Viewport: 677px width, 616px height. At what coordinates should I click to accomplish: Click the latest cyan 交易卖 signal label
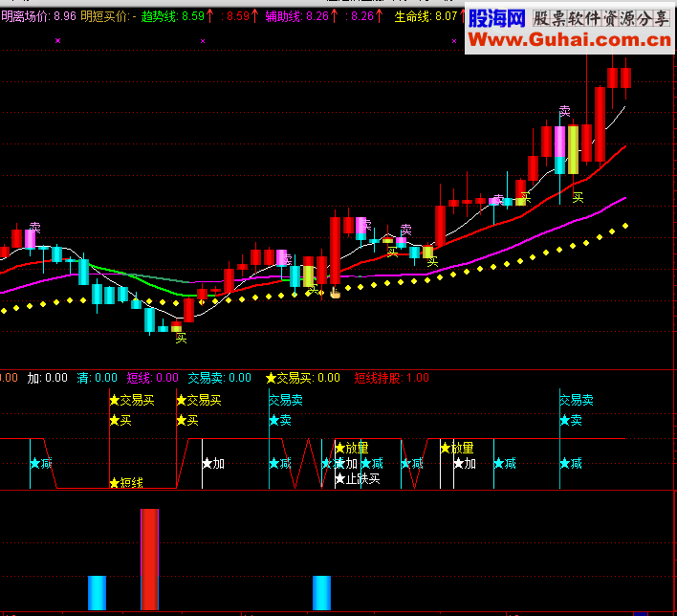[577, 401]
